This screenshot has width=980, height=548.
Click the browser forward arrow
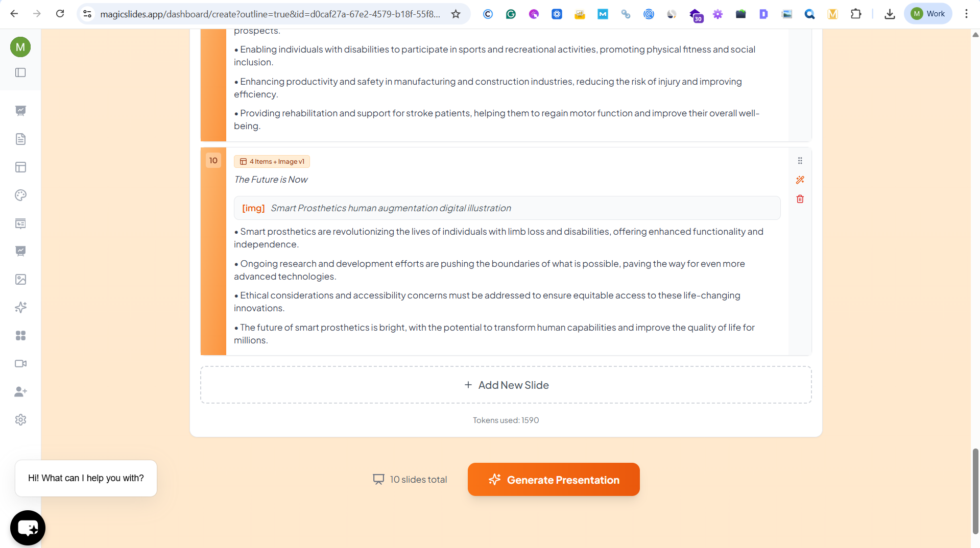tap(37, 14)
